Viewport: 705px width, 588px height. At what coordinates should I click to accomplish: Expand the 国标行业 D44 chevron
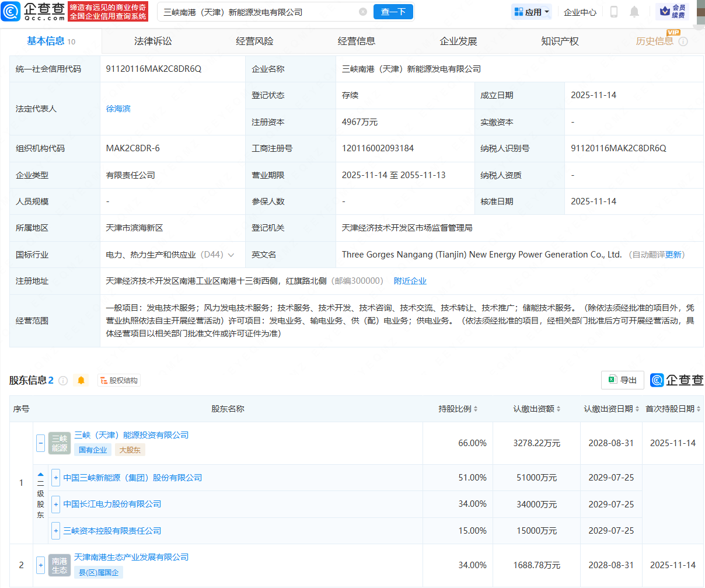pos(231,255)
